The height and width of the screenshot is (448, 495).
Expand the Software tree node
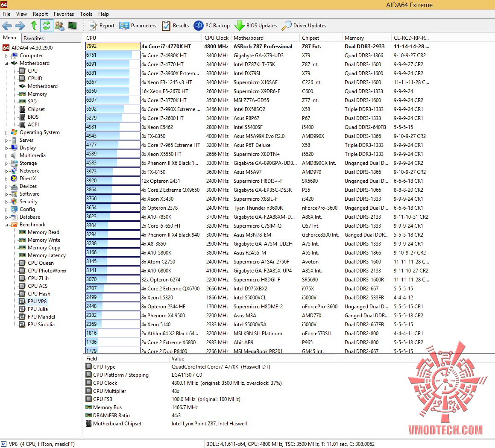[6, 194]
